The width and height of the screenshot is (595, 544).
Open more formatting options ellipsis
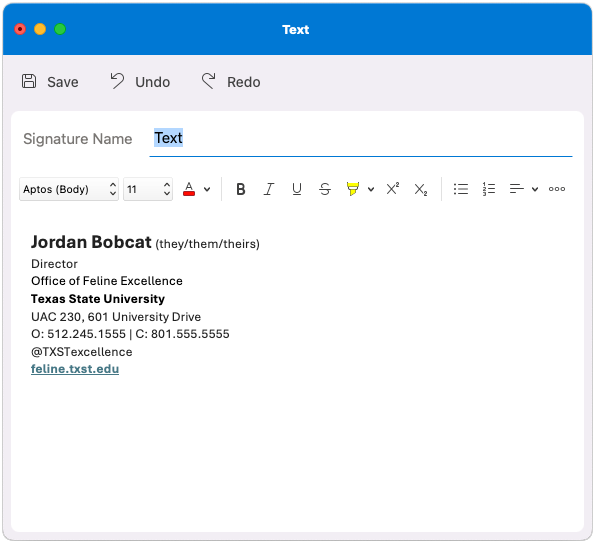[x=557, y=189]
